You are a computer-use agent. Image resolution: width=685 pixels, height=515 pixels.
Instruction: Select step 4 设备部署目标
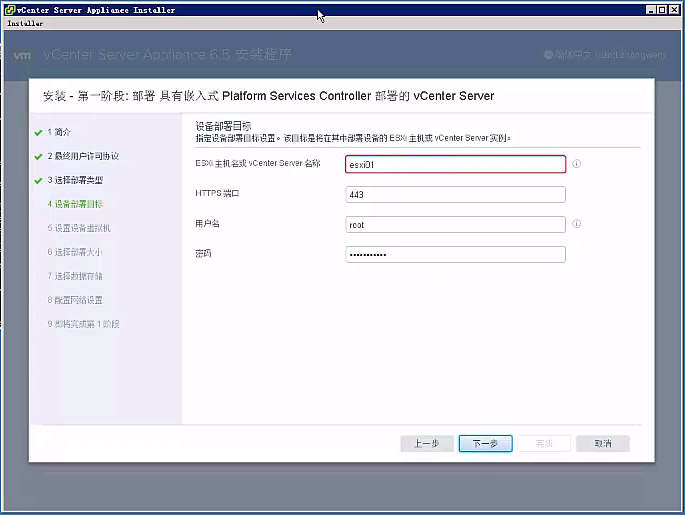[75, 204]
